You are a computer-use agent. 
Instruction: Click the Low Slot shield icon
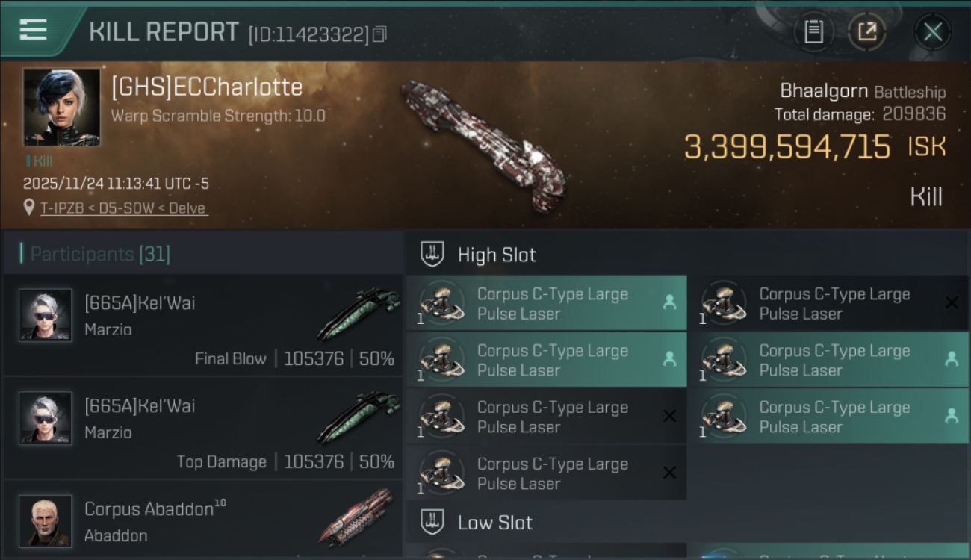tap(432, 522)
